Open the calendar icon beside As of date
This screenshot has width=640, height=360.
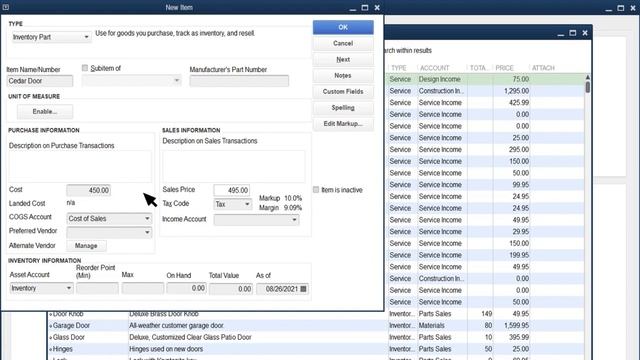[303, 289]
